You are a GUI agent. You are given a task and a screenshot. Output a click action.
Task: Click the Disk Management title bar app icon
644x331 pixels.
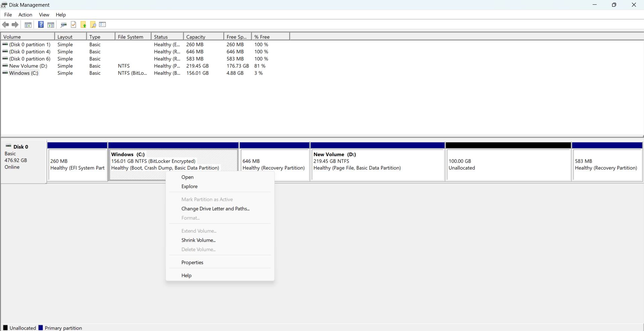click(4, 5)
